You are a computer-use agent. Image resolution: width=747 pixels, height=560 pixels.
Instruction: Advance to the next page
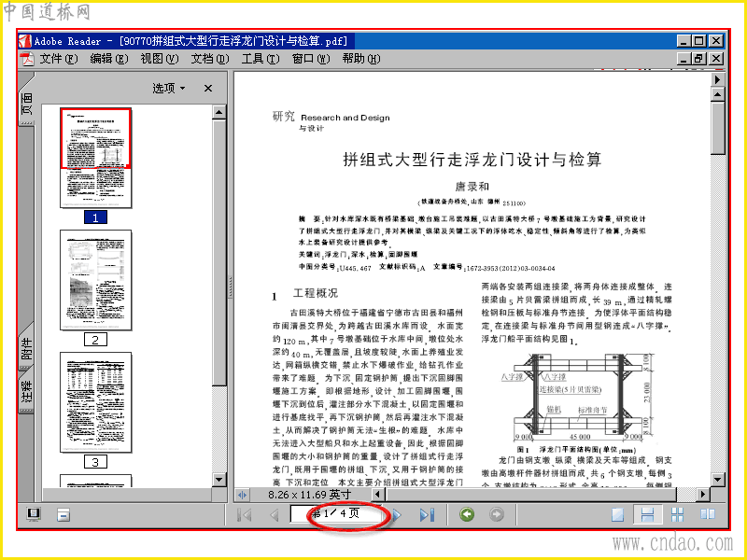(397, 514)
